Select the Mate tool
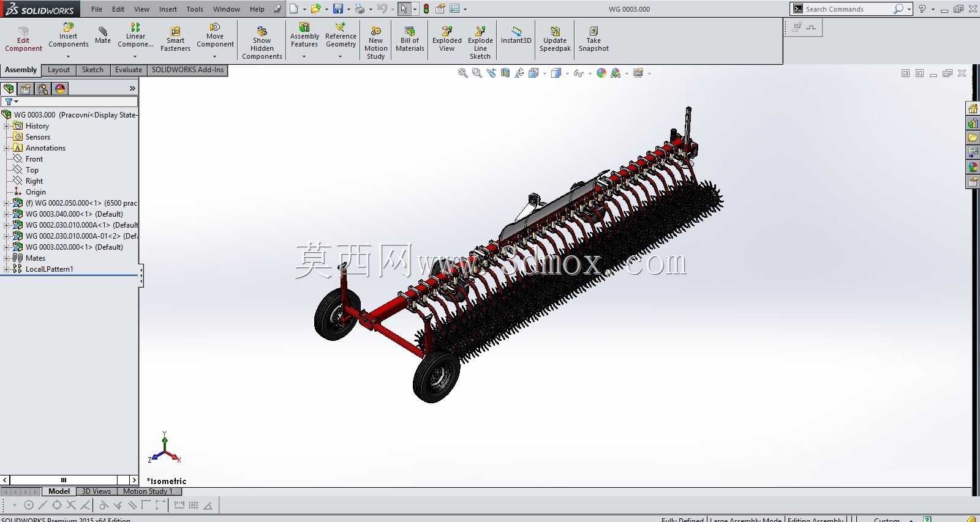 [103, 35]
